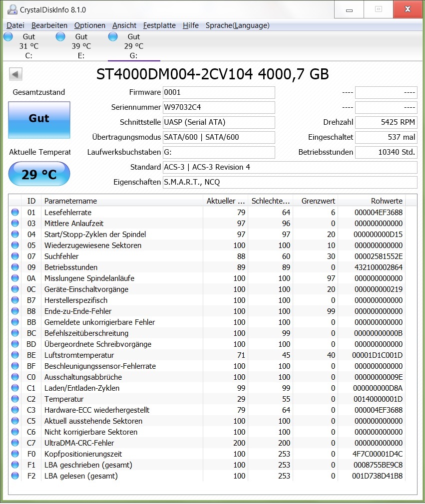Click the Schnittstelle field UASP (Serial ATA)
Screen dimensions: 425x504
click(219, 122)
